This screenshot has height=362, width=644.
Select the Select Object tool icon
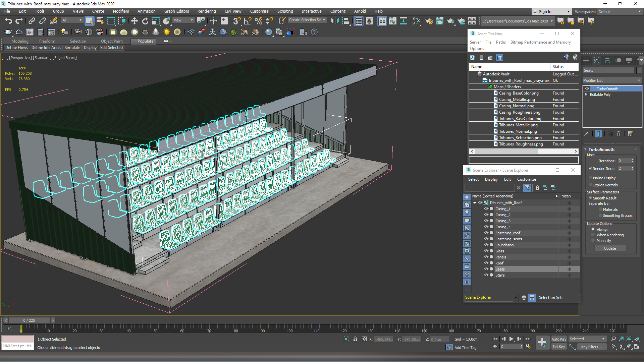coord(89,21)
